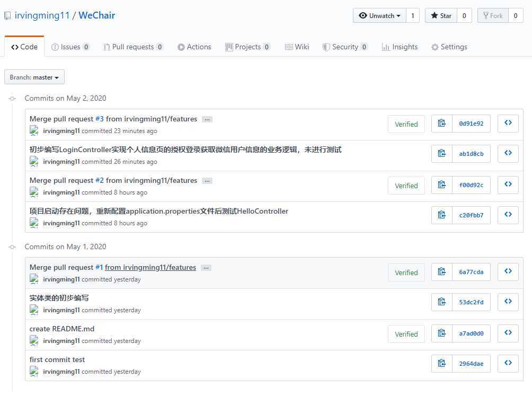Open the Issues tab
The width and height of the screenshot is (532, 396).
click(x=70, y=47)
